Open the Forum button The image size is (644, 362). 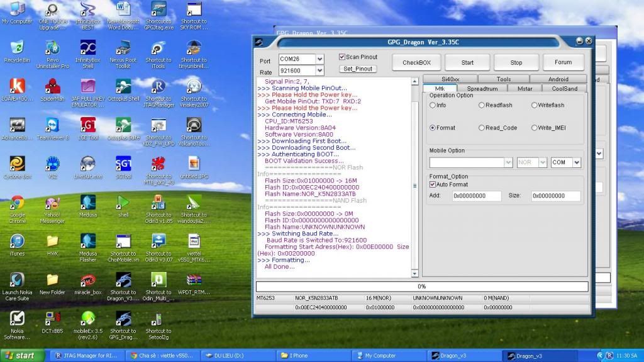[563, 62]
